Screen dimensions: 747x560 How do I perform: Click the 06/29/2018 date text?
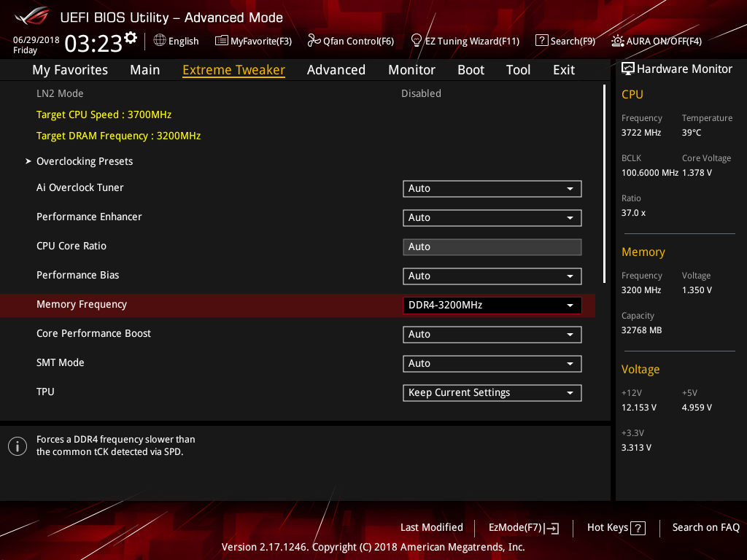coord(36,40)
